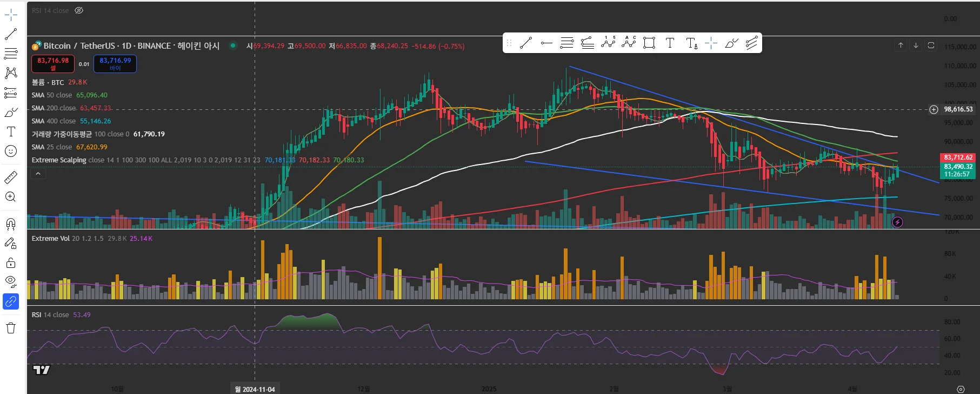Show the hidden RSI 14 indicator
The image size is (980, 394).
click(79, 10)
